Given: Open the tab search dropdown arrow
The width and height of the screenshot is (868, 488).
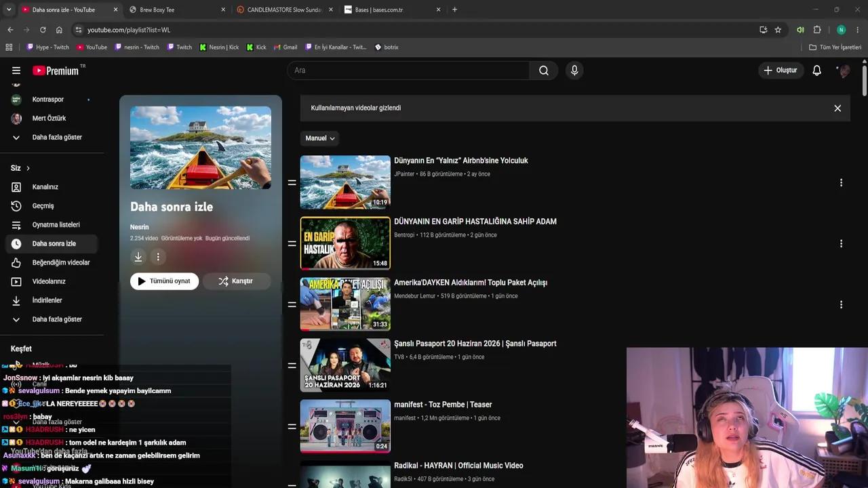Looking at the screenshot, I should click(9, 9).
